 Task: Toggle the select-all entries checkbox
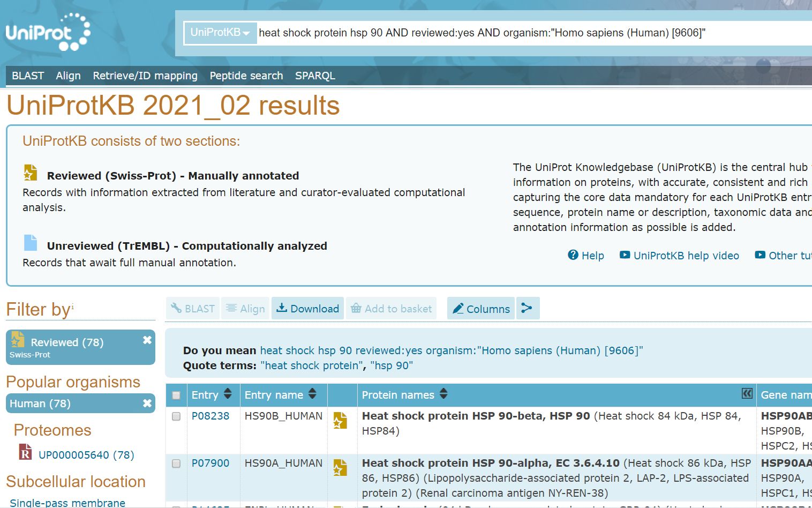[x=176, y=395]
